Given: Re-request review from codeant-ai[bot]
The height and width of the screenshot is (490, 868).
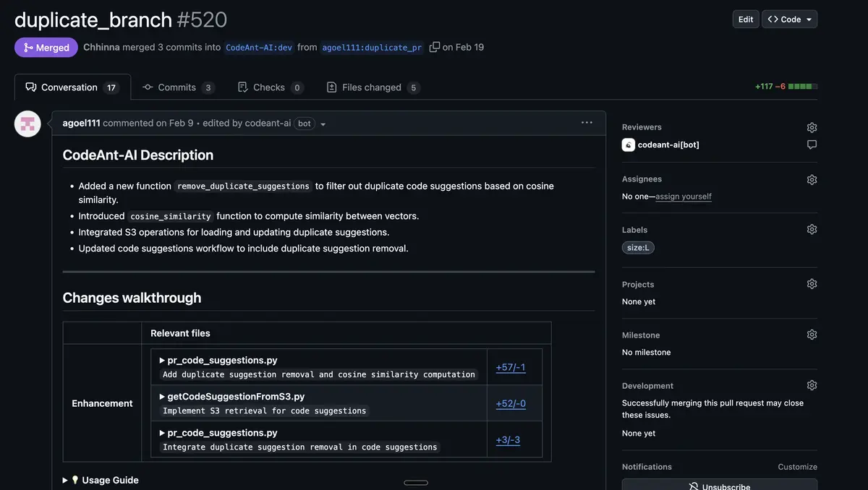Looking at the screenshot, I should pyautogui.click(x=811, y=144).
